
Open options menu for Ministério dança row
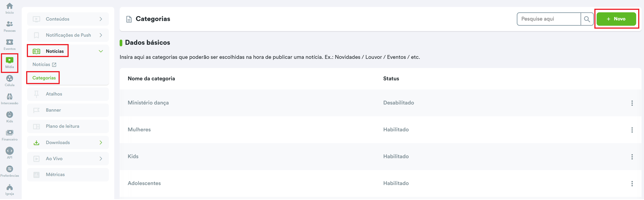632,103
